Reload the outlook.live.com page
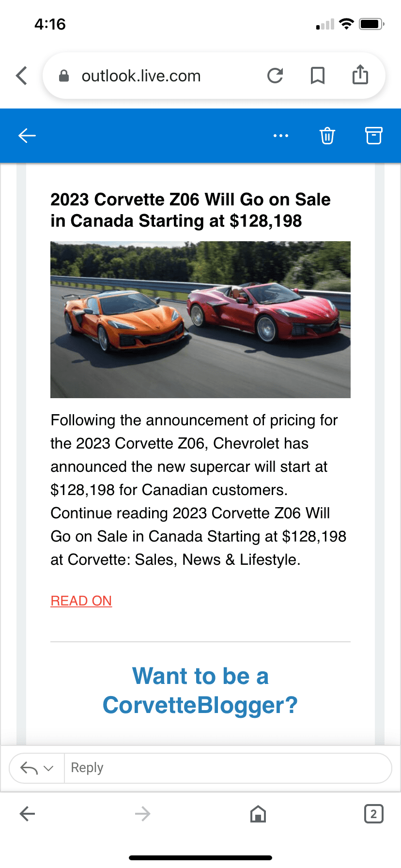The width and height of the screenshot is (401, 868). 275,76
